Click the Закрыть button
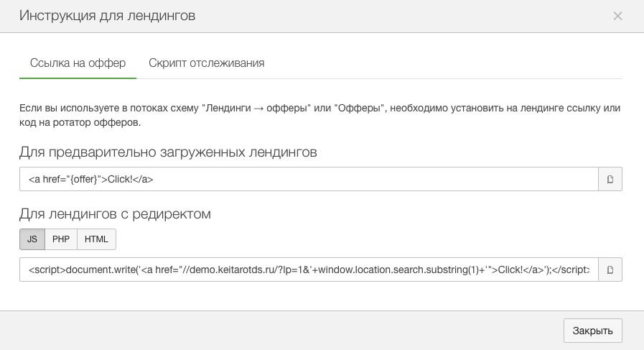 pos(592,331)
